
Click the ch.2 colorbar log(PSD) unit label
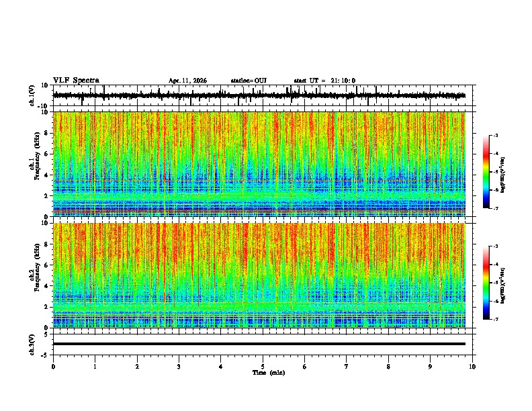503,285
